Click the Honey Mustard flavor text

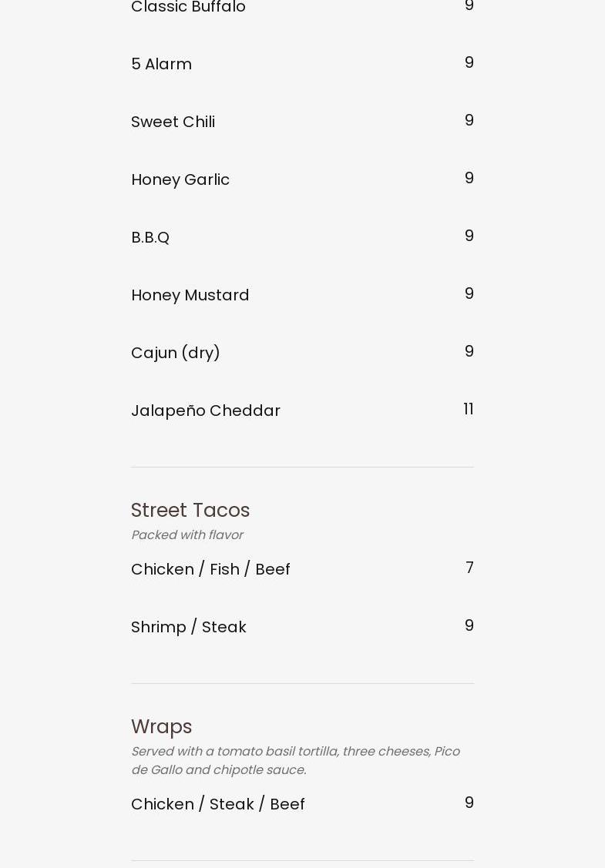(x=190, y=295)
